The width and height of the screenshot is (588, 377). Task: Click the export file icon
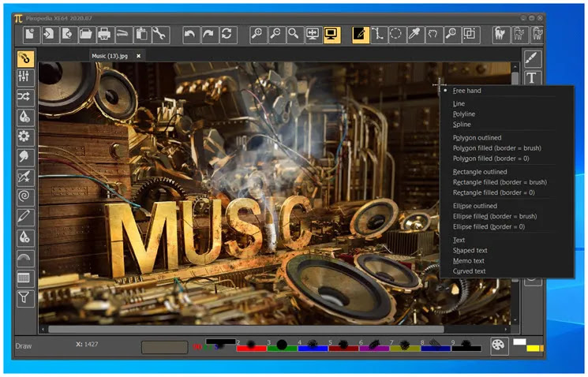[68, 35]
